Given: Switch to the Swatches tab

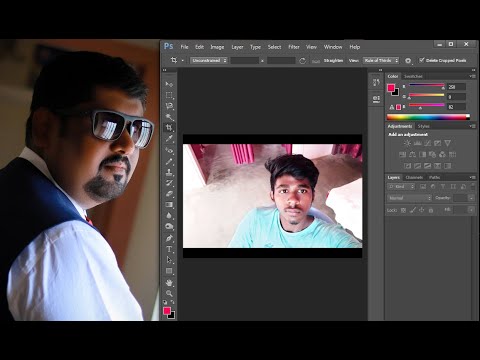Looking at the screenshot, I should coord(413,76).
